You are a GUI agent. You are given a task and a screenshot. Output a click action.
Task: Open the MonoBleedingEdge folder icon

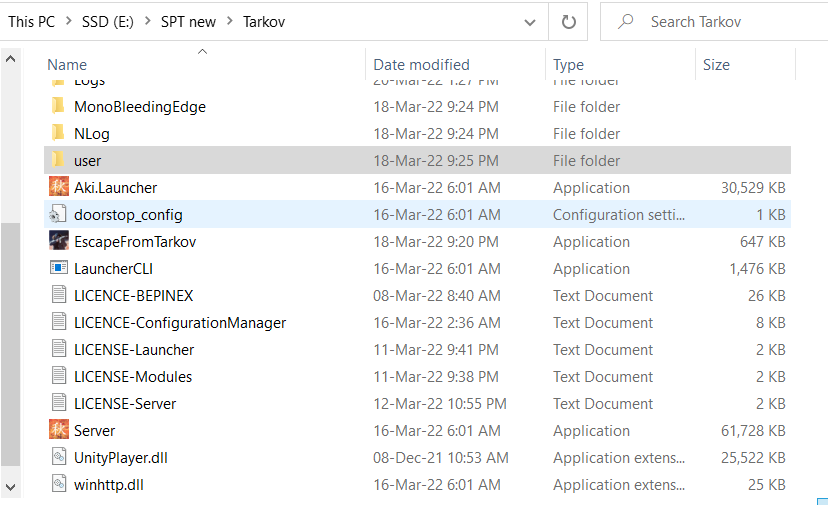[x=59, y=106]
